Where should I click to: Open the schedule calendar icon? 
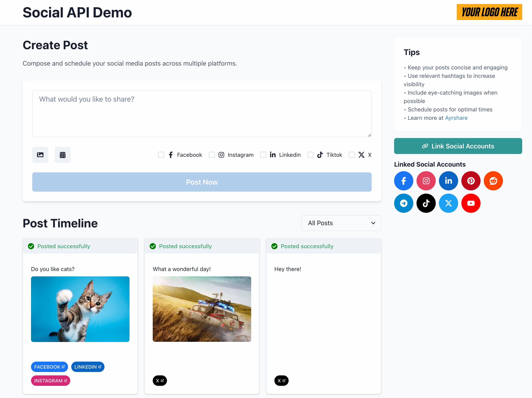click(x=62, y=155)
